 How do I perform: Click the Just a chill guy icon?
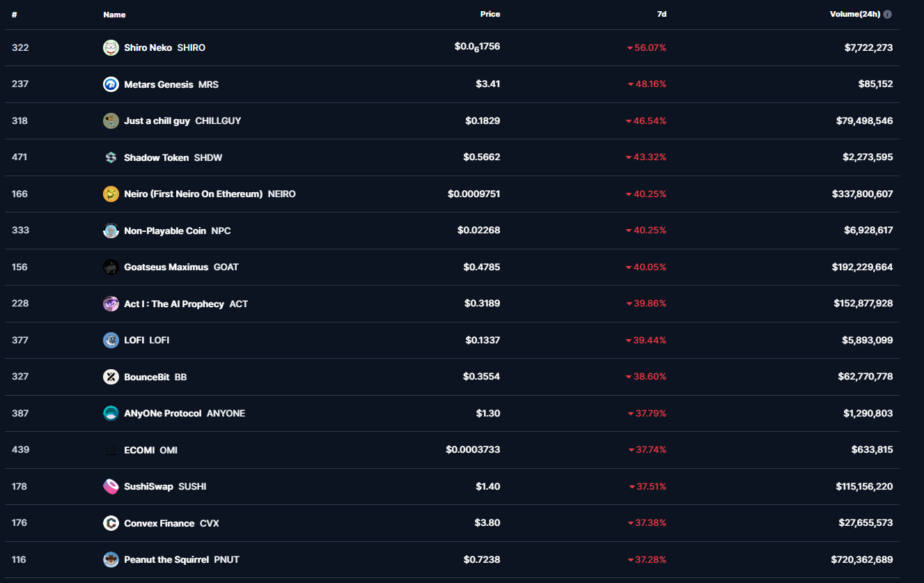click(x=111, y=121)
